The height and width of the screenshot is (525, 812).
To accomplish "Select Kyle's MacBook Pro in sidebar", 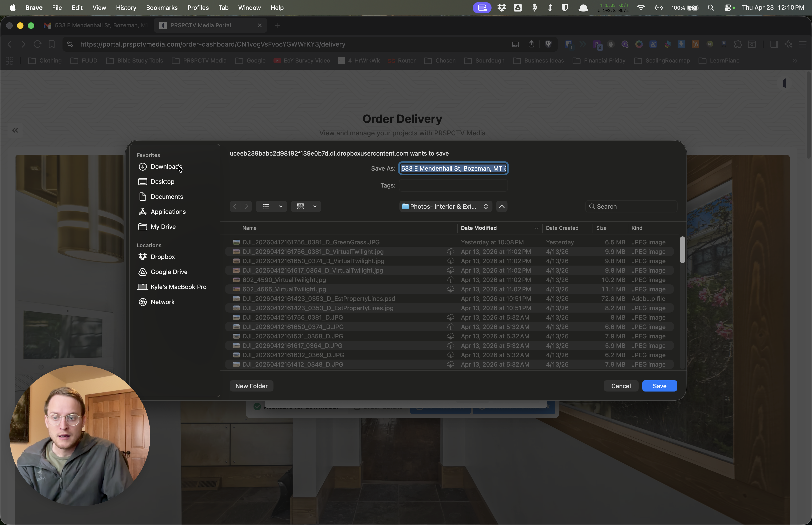I will coord(178,287).
